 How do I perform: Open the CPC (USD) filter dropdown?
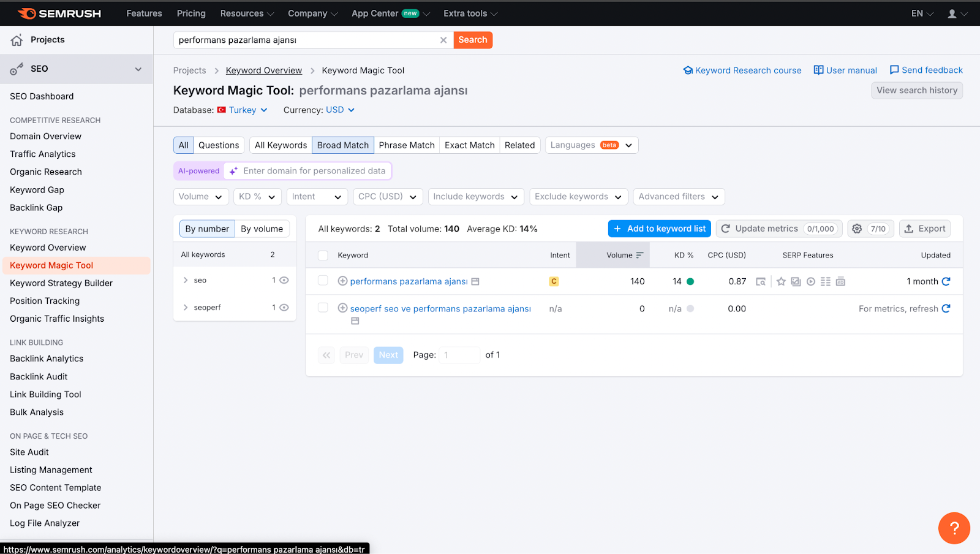[x=388, y=197]
